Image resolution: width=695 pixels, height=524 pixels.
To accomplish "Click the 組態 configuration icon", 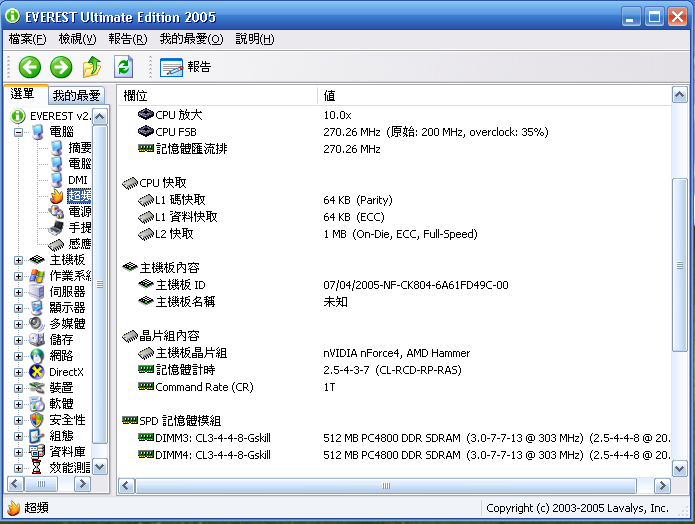I will (37, 436).
